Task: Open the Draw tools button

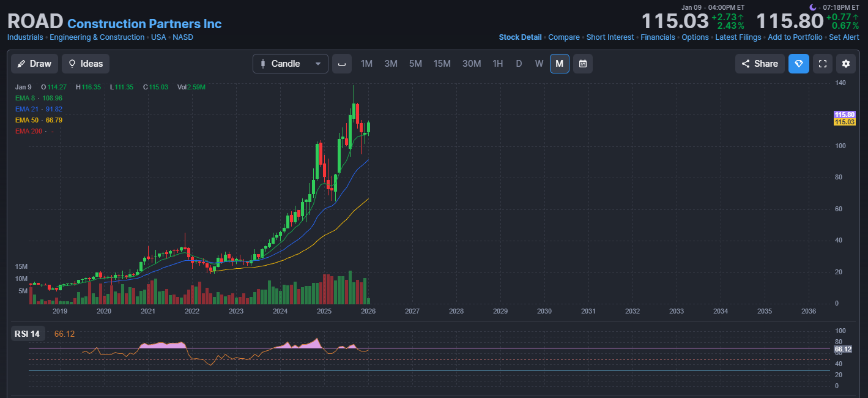Action: click(34, 64)
